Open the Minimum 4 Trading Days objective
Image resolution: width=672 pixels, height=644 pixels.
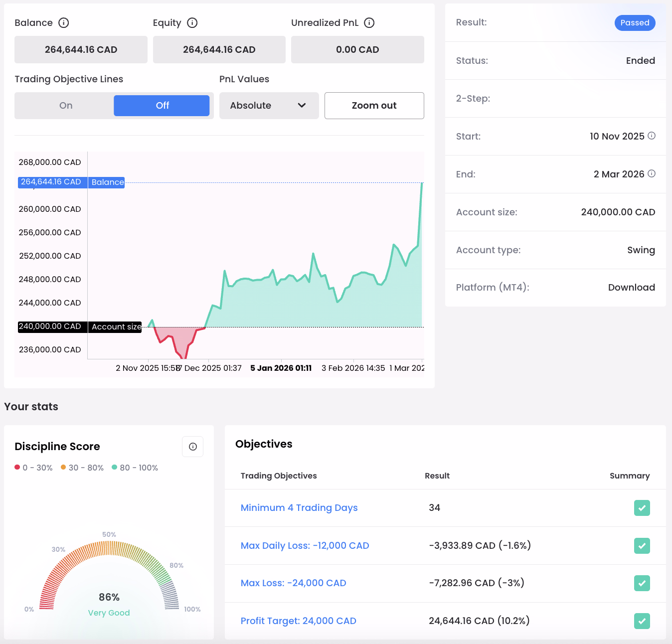pyautogui.click(x=299, y=508)
